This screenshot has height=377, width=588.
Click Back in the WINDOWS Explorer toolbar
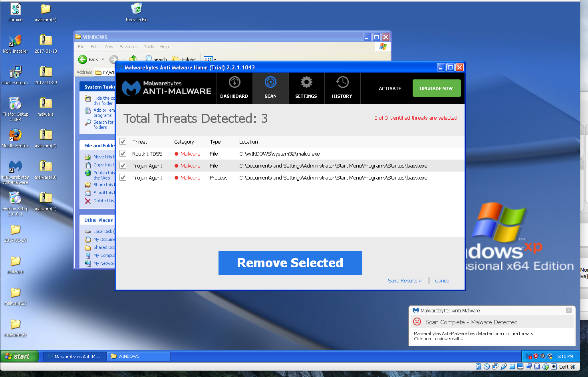[88, 59]
